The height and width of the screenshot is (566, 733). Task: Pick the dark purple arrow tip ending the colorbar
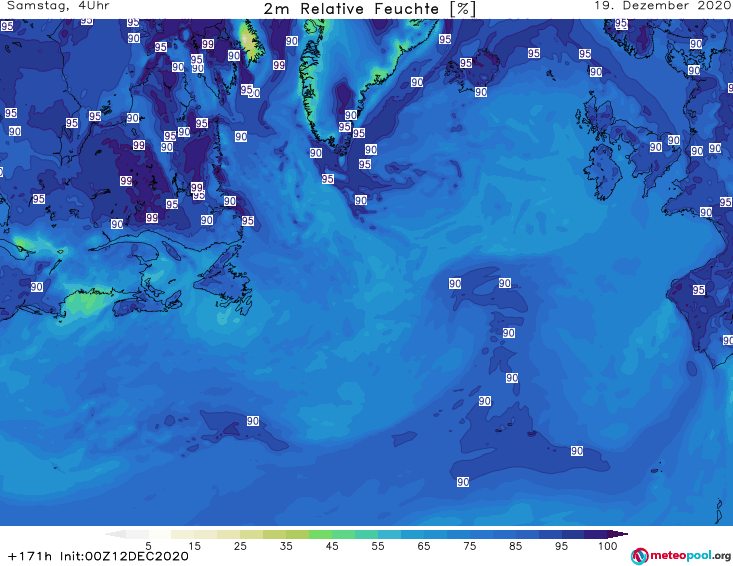[618, 534]
